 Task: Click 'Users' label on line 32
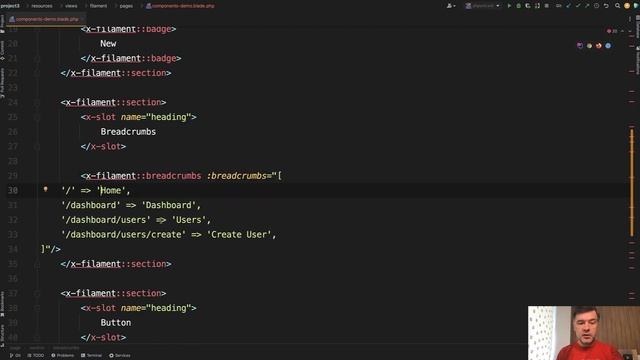tap(189, 220)
